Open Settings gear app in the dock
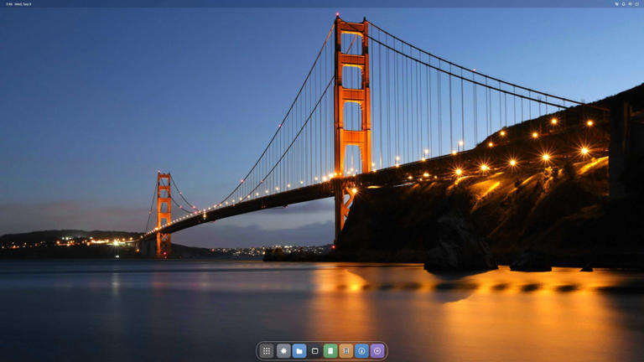The image size is (644, 362). point(283,351)
